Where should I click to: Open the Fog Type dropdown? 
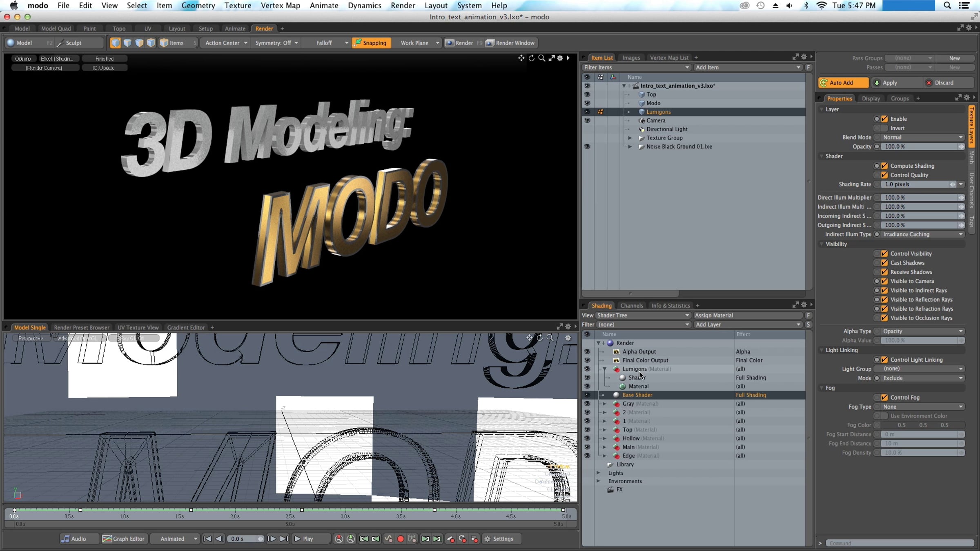(x=922, y=407)
